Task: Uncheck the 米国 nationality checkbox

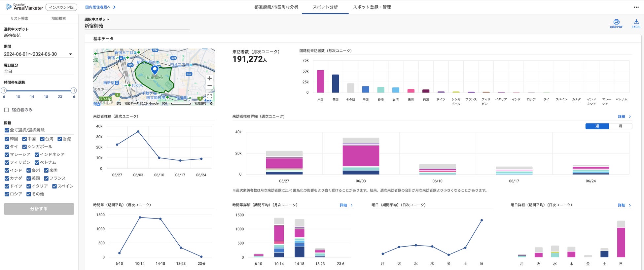Action: click(x=46, y=171)
